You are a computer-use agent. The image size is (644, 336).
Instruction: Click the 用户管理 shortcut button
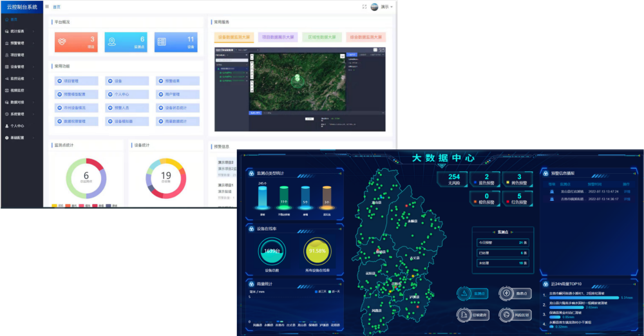177,95
